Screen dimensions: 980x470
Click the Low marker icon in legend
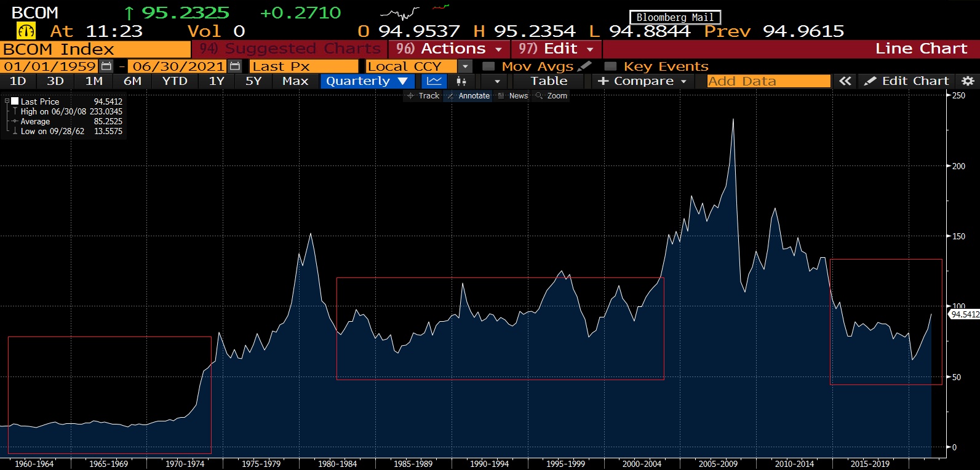pyautogui.click(x=15, y=131)
